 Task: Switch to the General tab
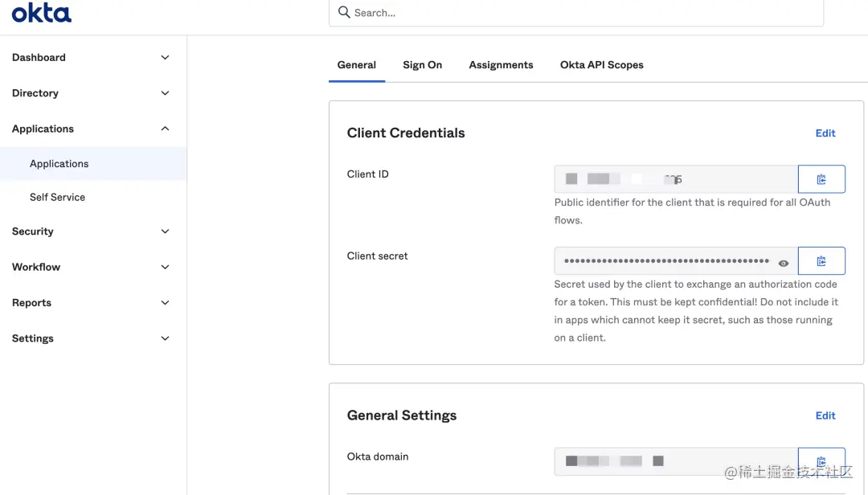pos(357,65)
